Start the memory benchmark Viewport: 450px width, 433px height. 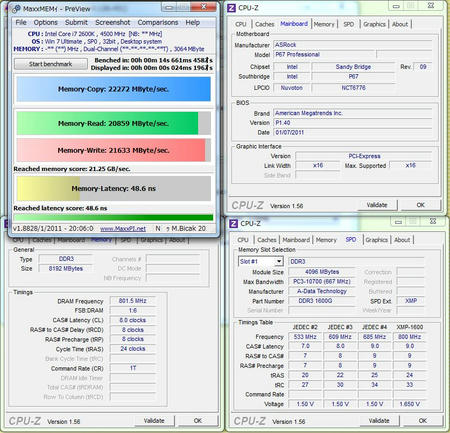click(51, 64)
